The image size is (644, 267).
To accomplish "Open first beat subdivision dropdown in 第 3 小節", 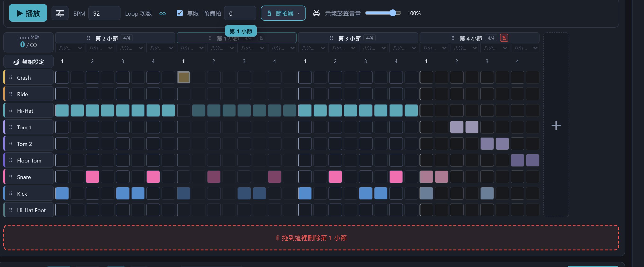I will pos(313,48).
